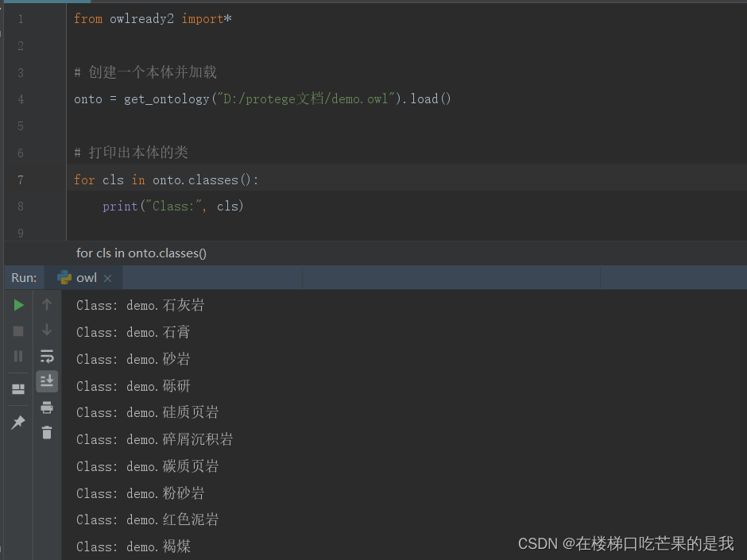
Task: Click the Python logo on the owl tab
Action: coord(63,277)
